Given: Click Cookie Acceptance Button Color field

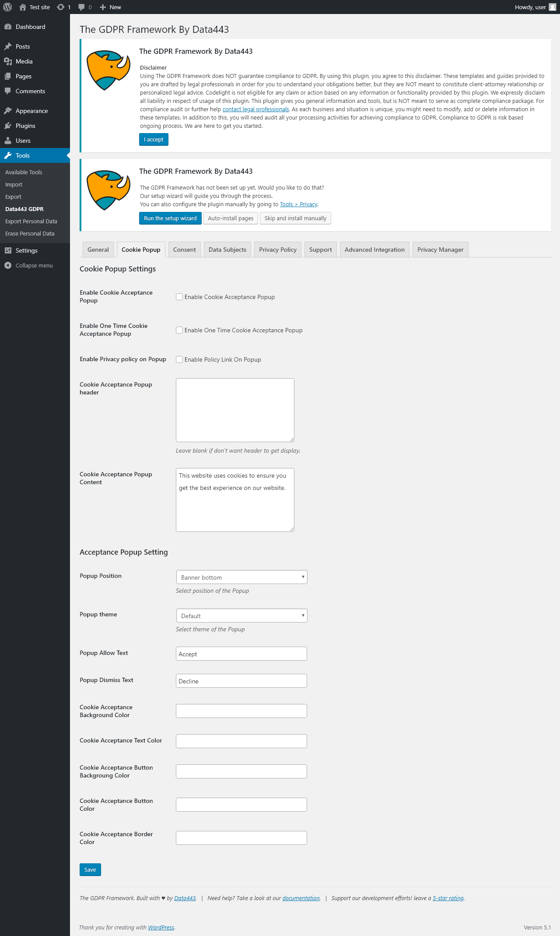Looking at the screenshot, I should pos(241,805).
